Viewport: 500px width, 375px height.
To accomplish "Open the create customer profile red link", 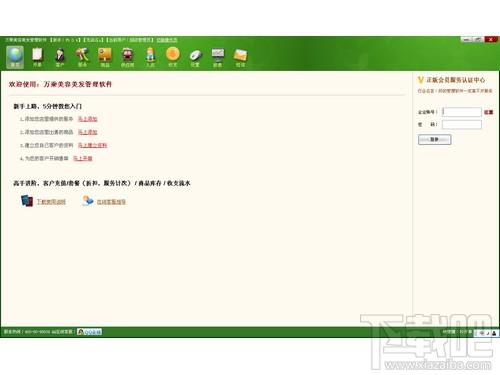I will (92, 145).
